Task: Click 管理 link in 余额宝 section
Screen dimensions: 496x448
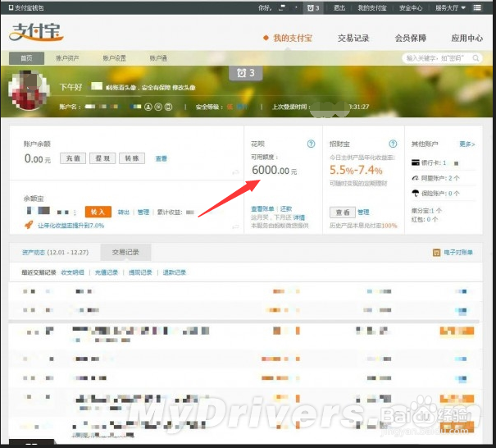Action: [x=143, y=213]
